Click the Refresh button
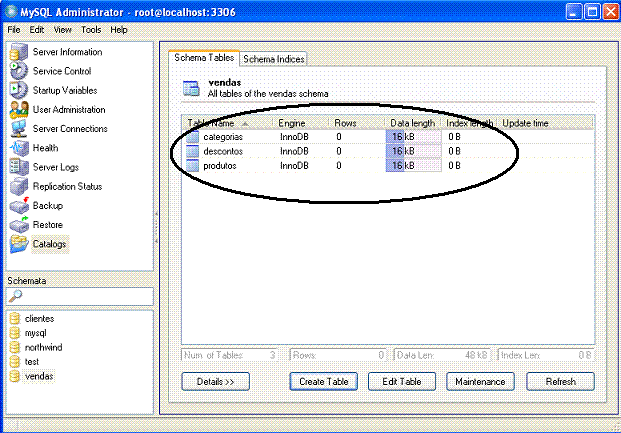 [x=560, y=381]
